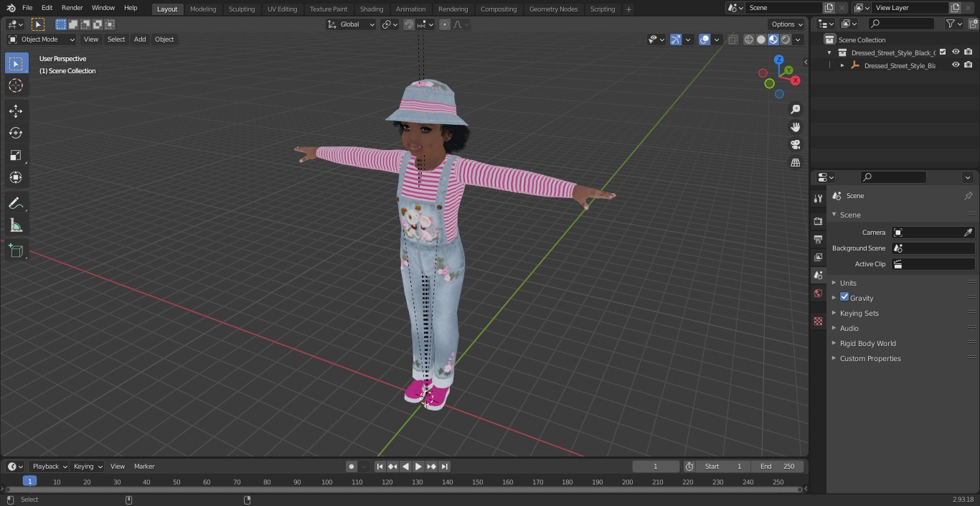Disable rendering of the Dressed_Street_Style_Black collection
The width and height of the screenshot is (980, 506).
pos(969,52)
